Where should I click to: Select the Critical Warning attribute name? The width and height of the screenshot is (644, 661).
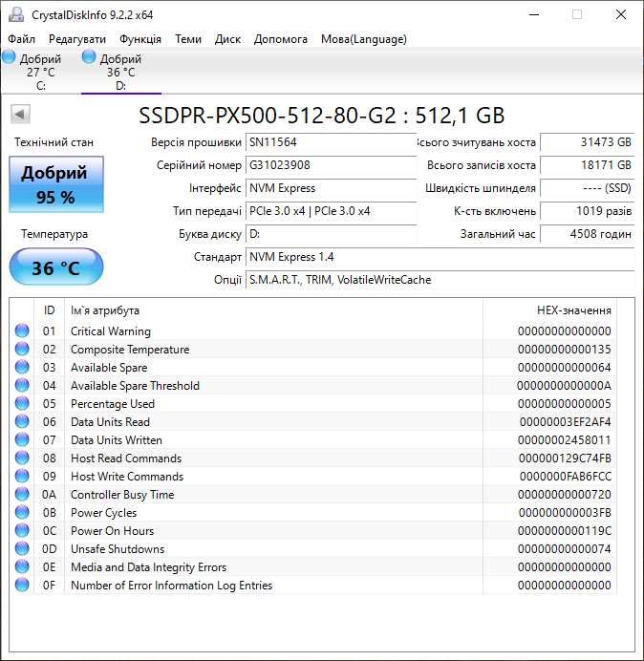(x=111, y=331)
